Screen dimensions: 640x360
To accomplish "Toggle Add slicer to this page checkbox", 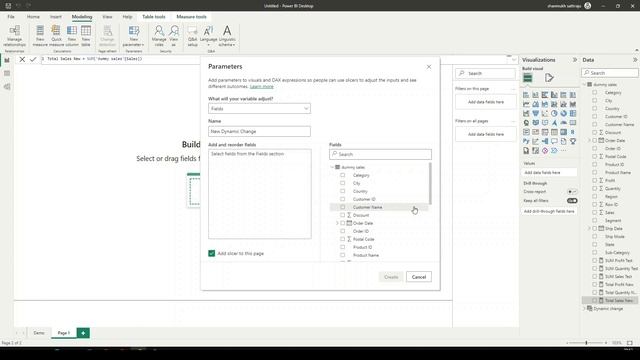I will click(211, 253).
